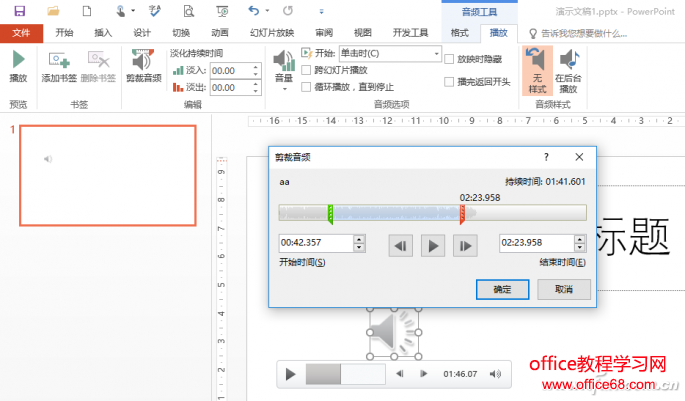Open the 视图 tab
The image size is (685, 401).
(x=363, y=33)
